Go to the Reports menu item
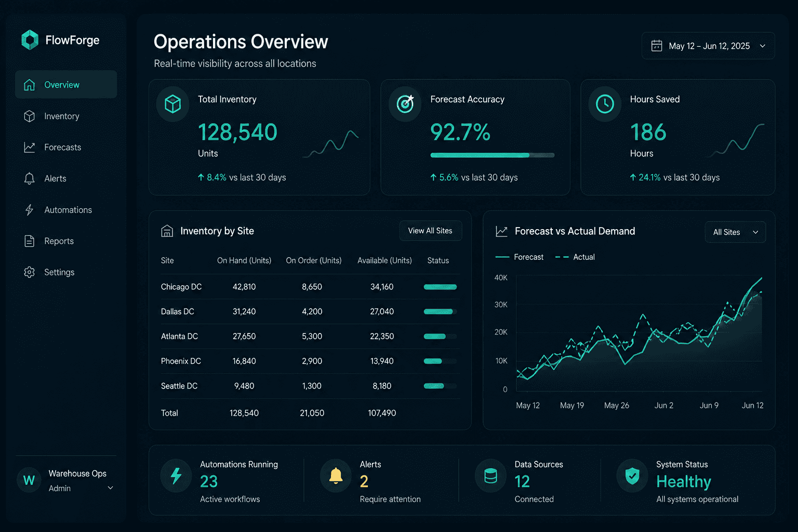Image resolution: width=798 pixels, height=532 pixels. pyautogui.click(x=66, y=241)
